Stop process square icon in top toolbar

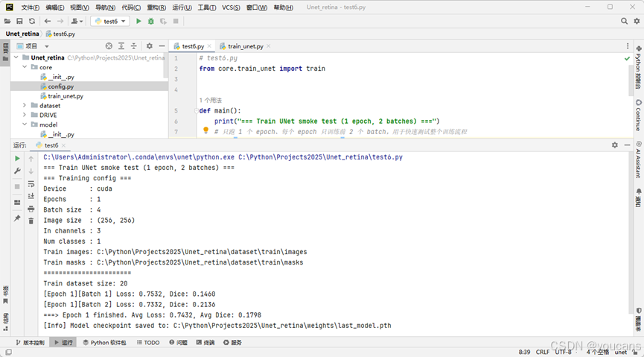click(x=176, y=21)
